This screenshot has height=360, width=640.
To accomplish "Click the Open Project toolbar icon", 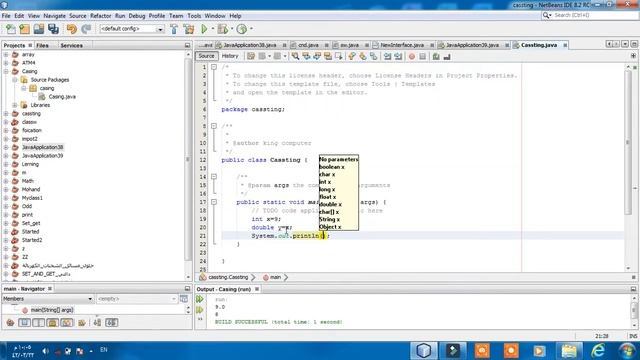I will point(39,29).
